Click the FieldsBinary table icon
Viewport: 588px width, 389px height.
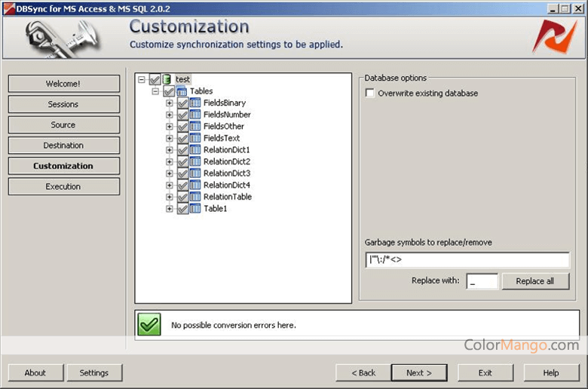[195, 103]
